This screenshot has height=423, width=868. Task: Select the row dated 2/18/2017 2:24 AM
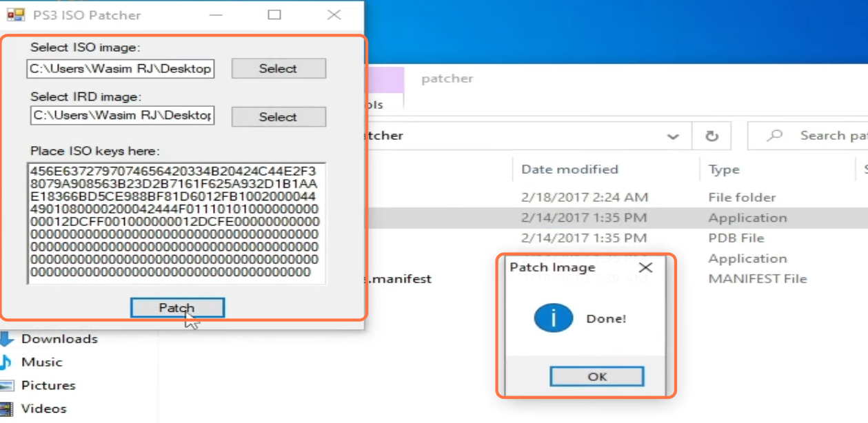tap(585, 197)
